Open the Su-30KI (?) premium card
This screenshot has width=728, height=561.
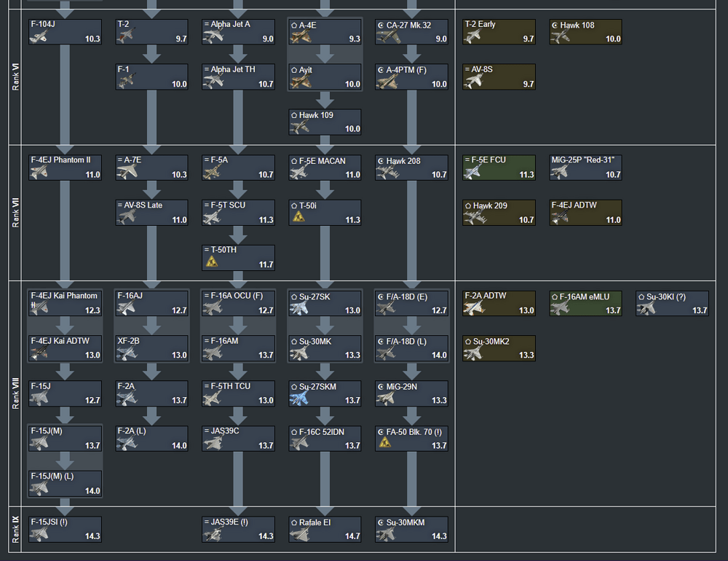[x=672, y=303]
